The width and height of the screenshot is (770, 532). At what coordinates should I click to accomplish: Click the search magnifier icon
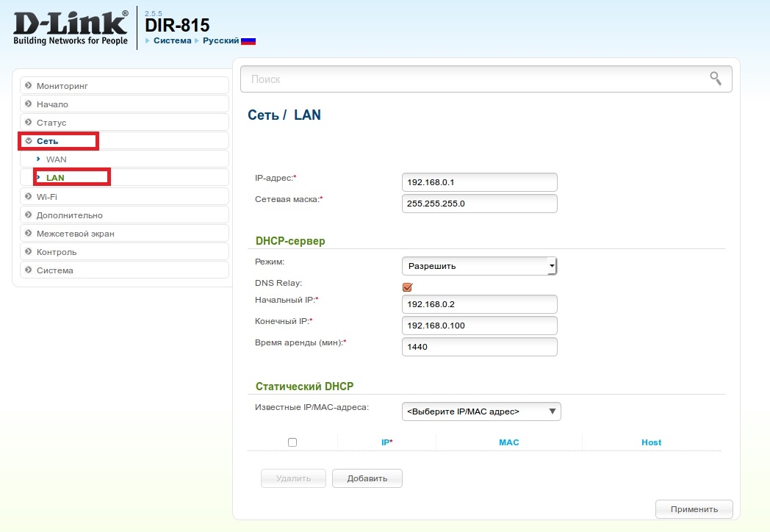tap(714, 78)
